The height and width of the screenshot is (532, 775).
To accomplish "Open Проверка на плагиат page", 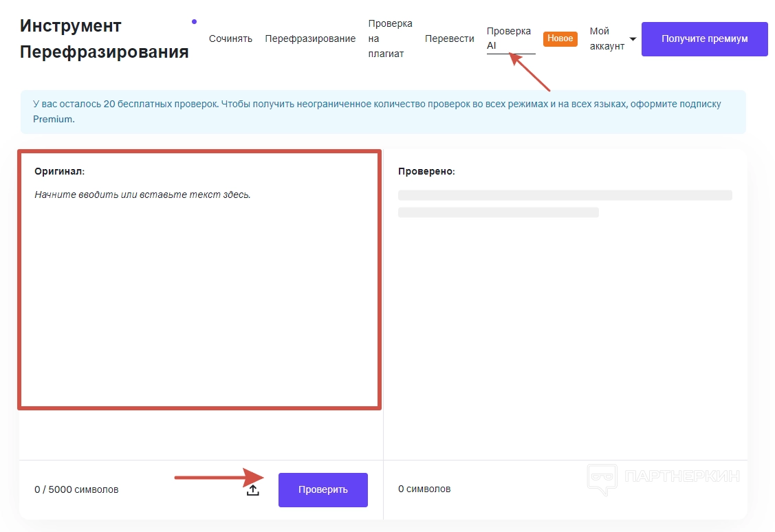I will [x=390, y=38].
